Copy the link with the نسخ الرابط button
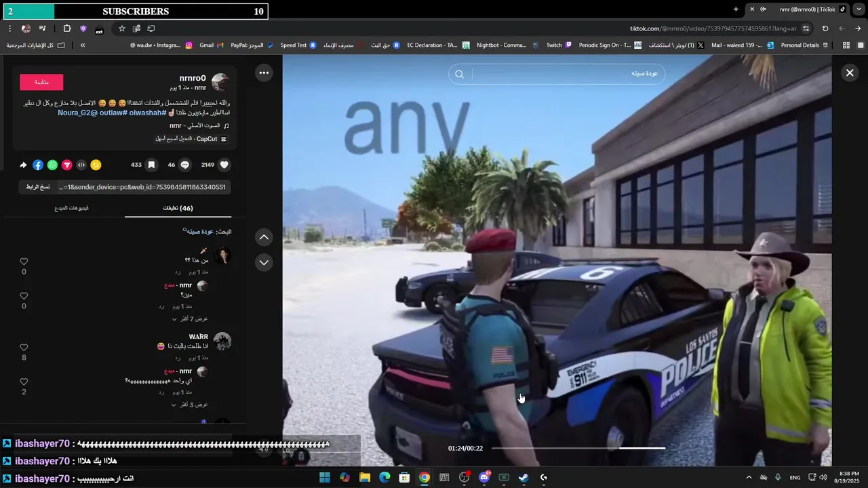 coord(38,187)
